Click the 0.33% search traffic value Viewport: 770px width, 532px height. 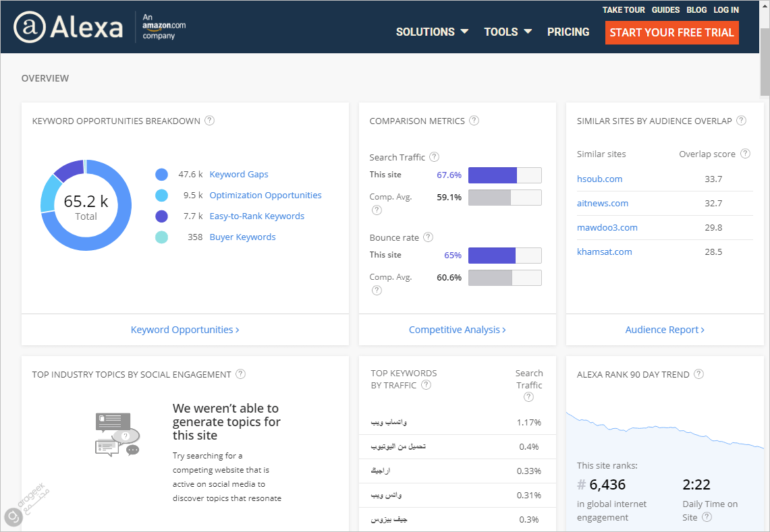[x=529, y=471]
